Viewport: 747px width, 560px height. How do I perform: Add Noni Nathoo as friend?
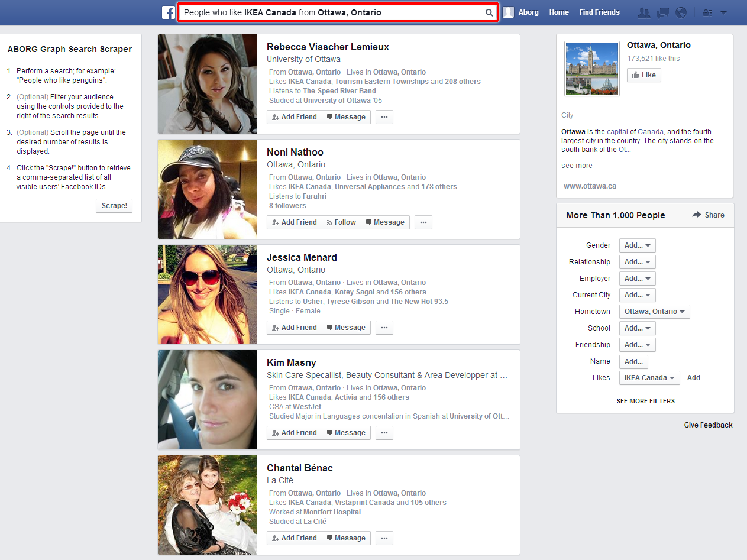295,222
